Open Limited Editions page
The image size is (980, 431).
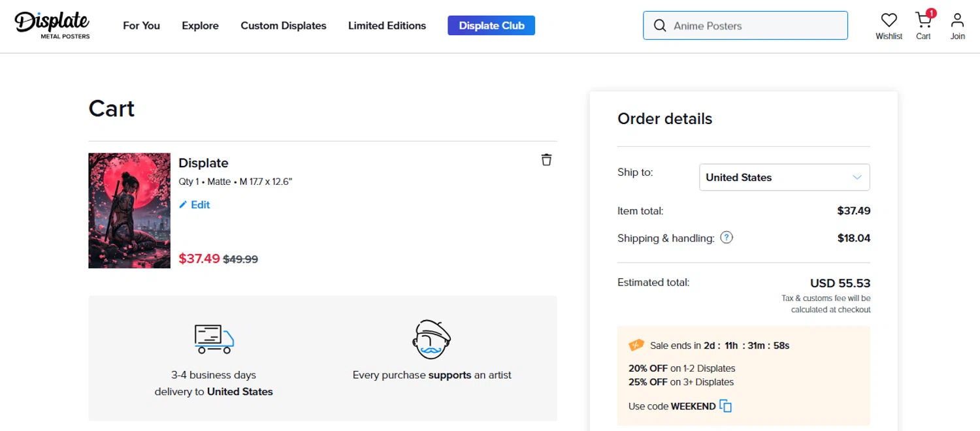click(387, 26)
